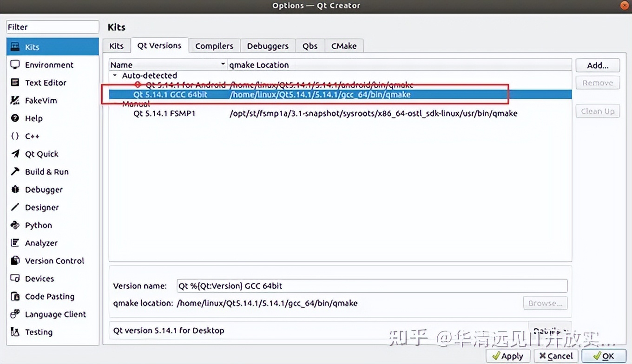Click the Version Control settings icon
The image size is (632, 364).
pyautogui.click(x=54, y=260)
